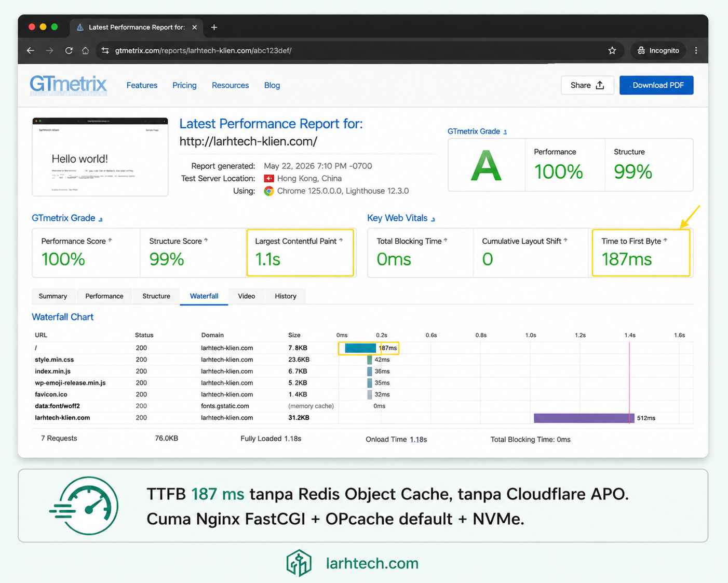This screenshot has width=728, height=583.
Task: Switch to the Summary tab
Action: click(x=53, y=296)
